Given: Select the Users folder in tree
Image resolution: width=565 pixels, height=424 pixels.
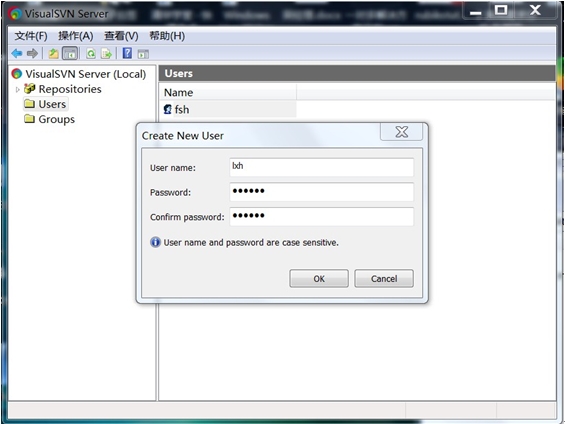Looking at the screenshot, I should pos(45,104).
